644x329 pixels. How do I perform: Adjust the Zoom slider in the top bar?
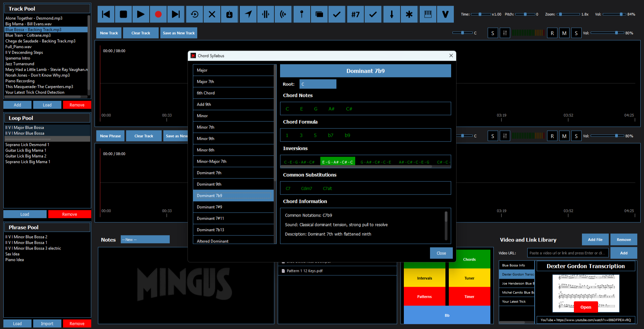pyautogui.click(x=560, y=14)
